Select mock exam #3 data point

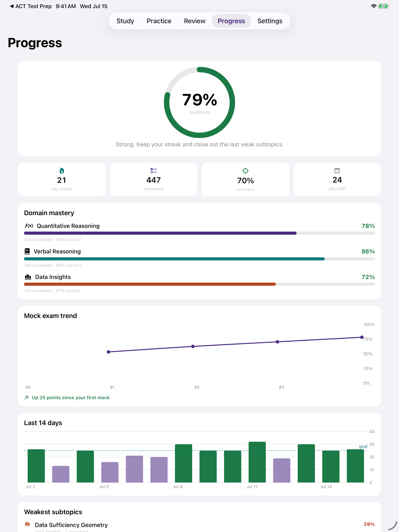point(277,342)
